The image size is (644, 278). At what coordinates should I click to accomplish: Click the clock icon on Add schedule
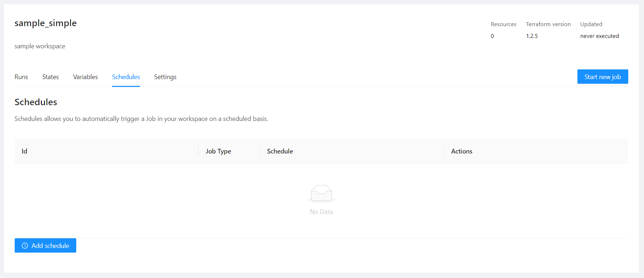point(25,246)
